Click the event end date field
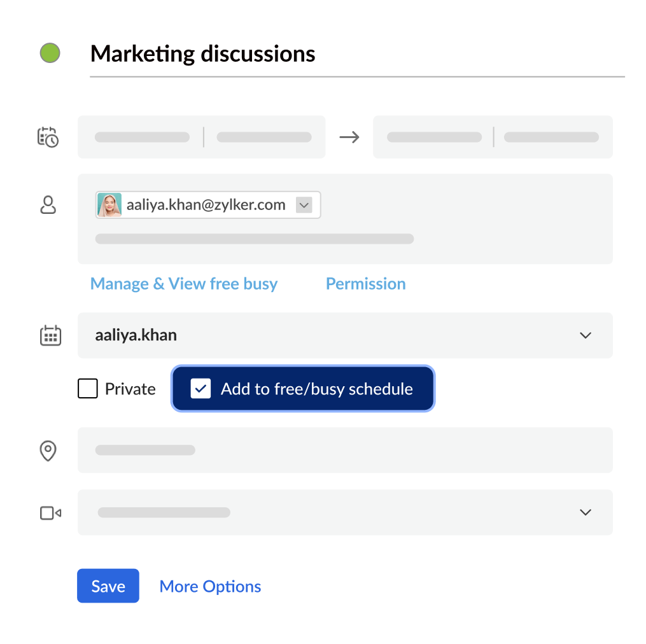Image resolution: width=646 pixels, height=644 pixels. [x=433, y=137]
